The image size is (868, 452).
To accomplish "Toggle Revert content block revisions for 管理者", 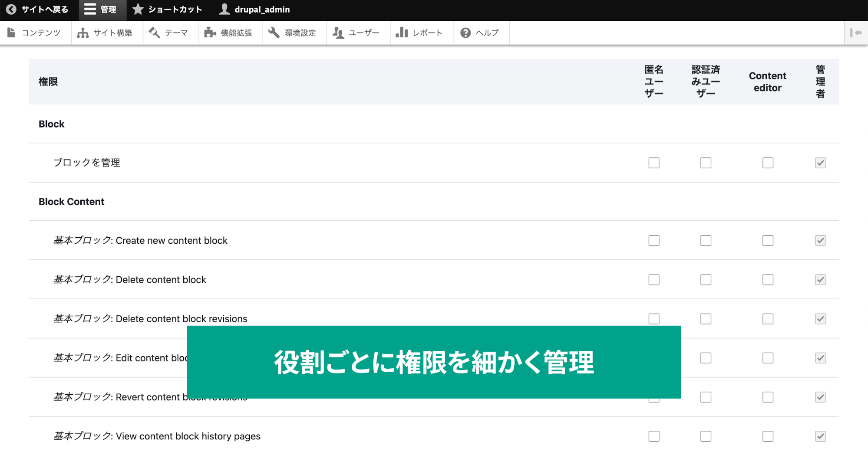I will click(820, 397).
